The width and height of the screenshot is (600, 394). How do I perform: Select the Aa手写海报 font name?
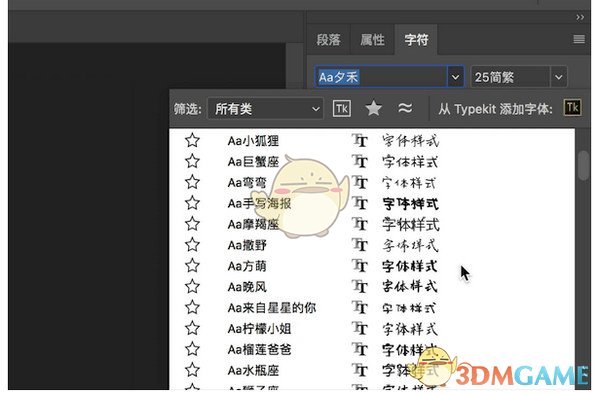click(x=259, y=204)
